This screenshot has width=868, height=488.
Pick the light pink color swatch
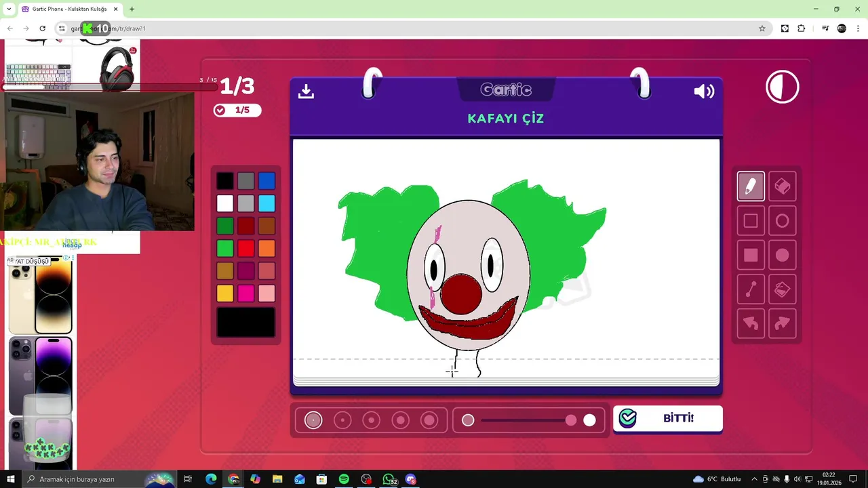click(x=267, y=293)
